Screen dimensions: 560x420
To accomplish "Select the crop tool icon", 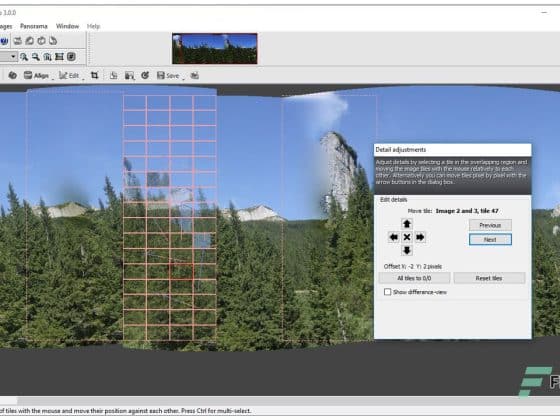I will point(94,75).
